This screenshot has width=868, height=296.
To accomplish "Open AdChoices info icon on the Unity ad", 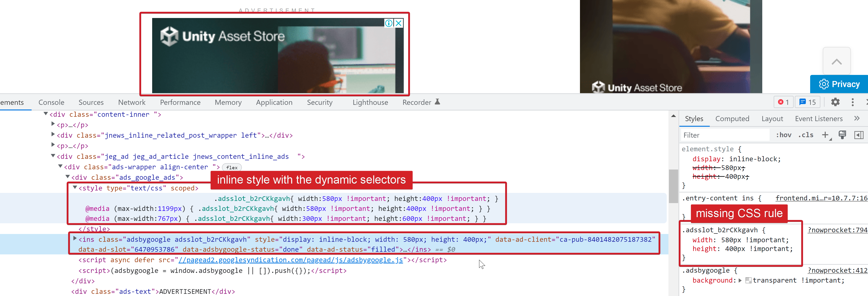I will 388,23.
